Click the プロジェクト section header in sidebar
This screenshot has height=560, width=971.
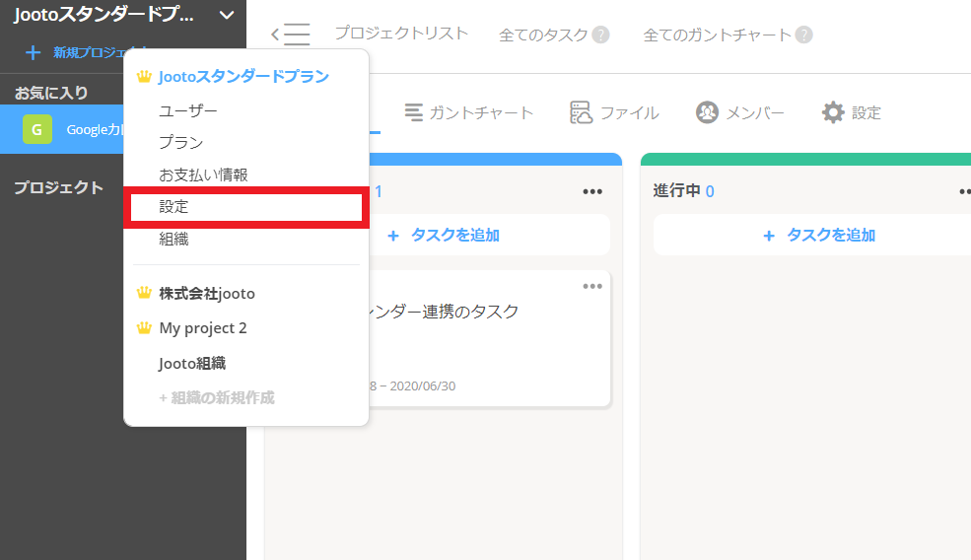tap(59, 187)
